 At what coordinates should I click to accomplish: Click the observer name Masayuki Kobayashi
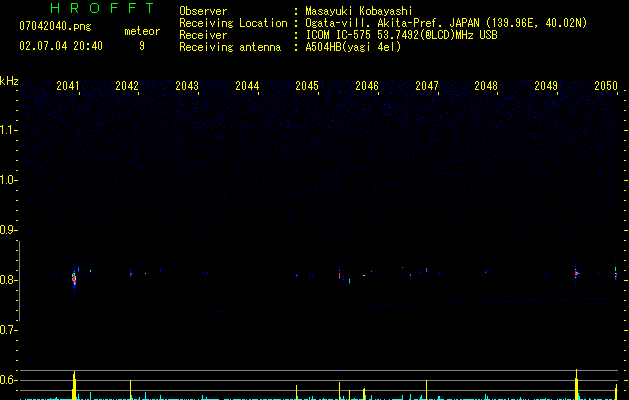pos(359,11)
